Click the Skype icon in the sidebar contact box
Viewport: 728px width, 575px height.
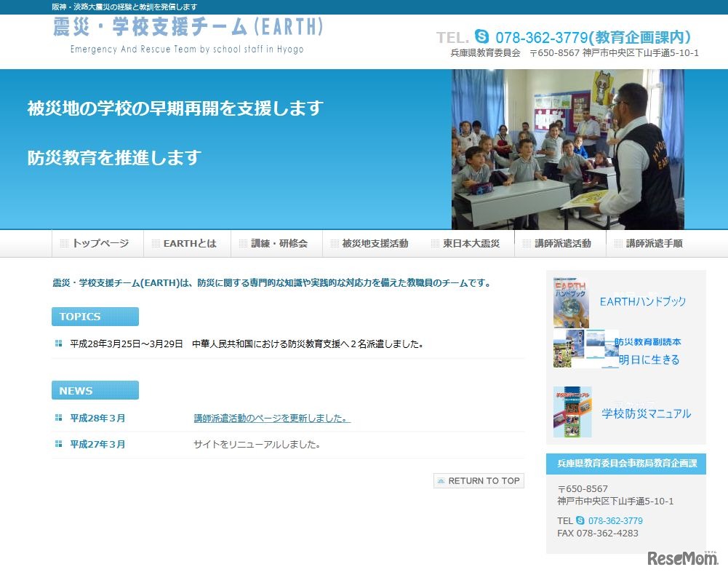pos(582,520)
